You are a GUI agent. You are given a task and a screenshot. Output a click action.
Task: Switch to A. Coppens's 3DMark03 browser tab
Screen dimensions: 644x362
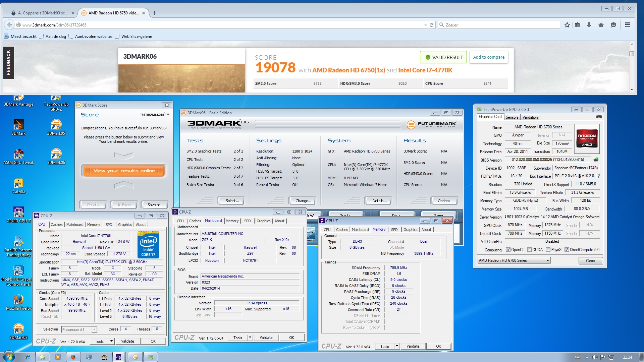click(43, 13)
